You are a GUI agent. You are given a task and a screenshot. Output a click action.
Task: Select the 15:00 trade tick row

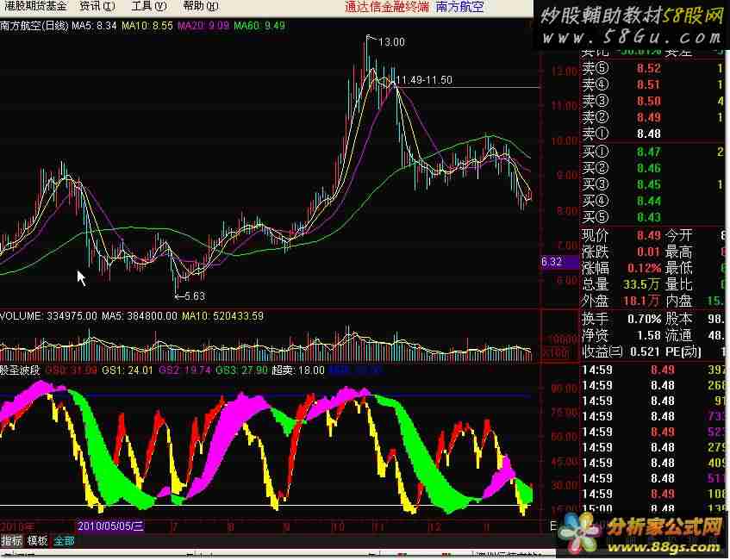tap(652, 507)
